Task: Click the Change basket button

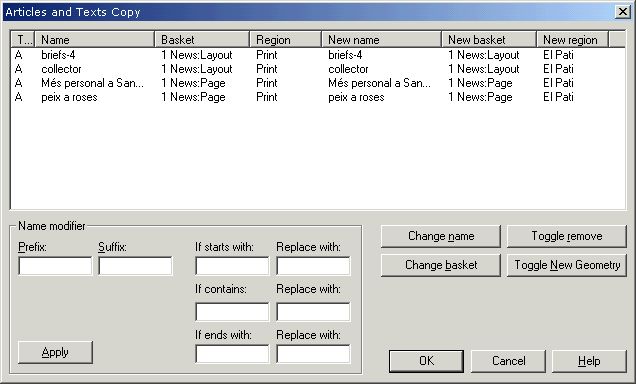Action: pyautogui.click(x=440, y=265)
